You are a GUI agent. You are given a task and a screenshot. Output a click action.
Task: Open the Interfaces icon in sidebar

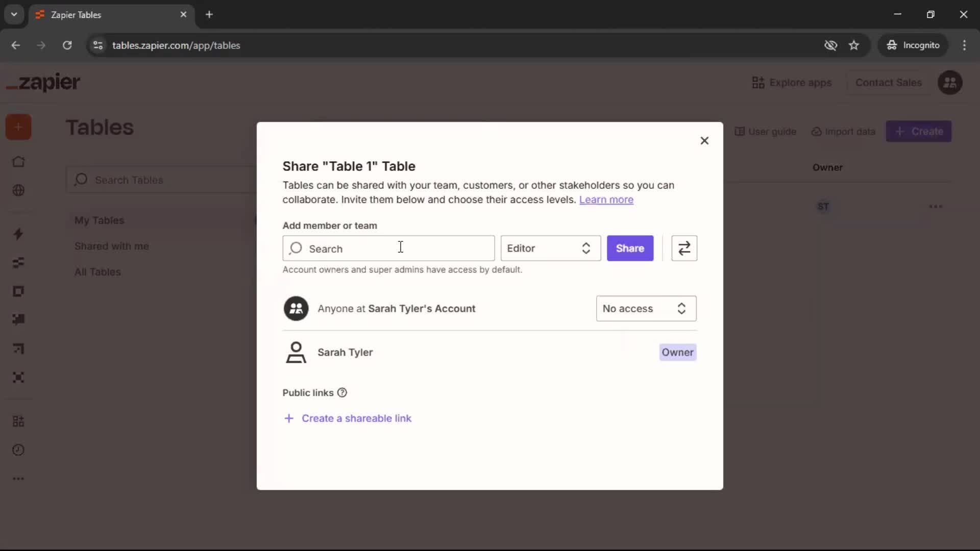tap(18, 291)
